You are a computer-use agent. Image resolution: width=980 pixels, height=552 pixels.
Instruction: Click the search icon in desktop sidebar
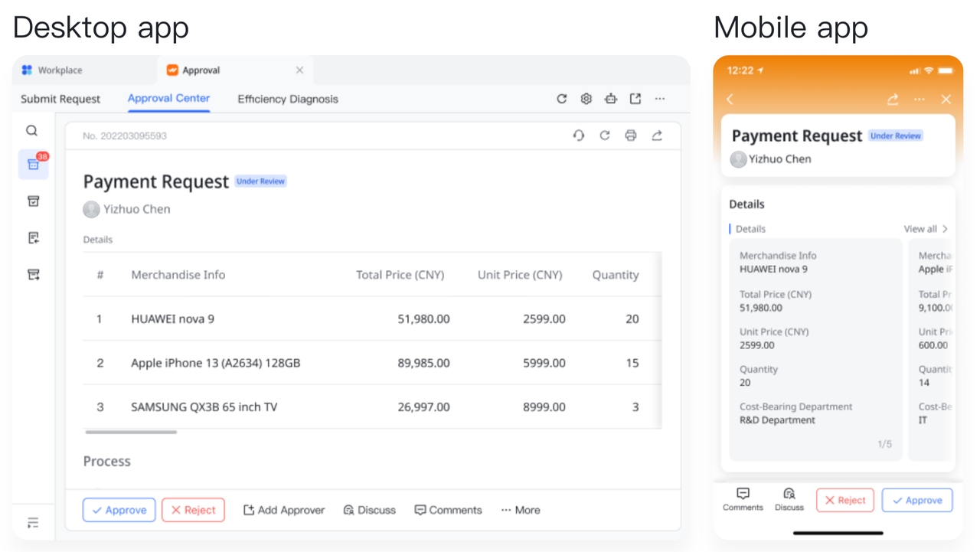point(32,131)
